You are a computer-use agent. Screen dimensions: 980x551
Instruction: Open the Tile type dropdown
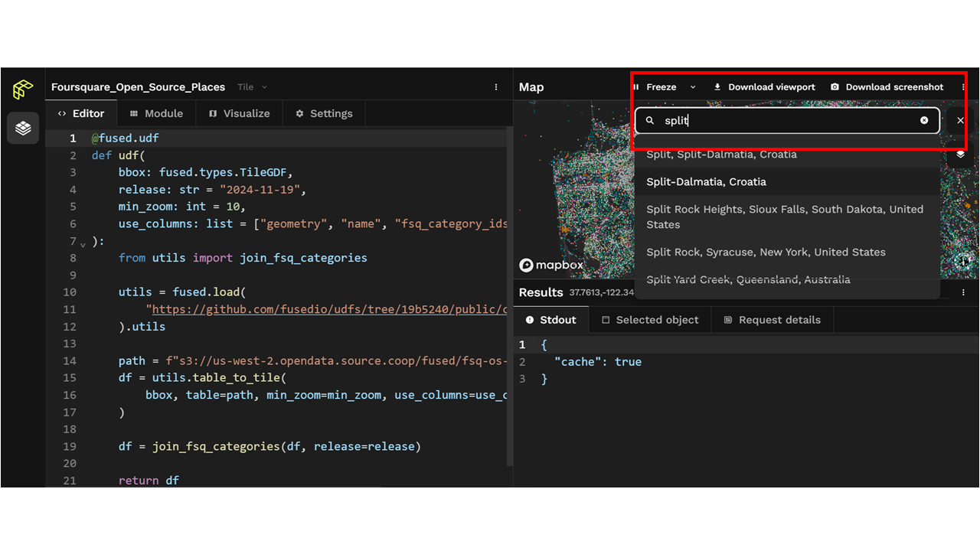click(x=252, y=87)
